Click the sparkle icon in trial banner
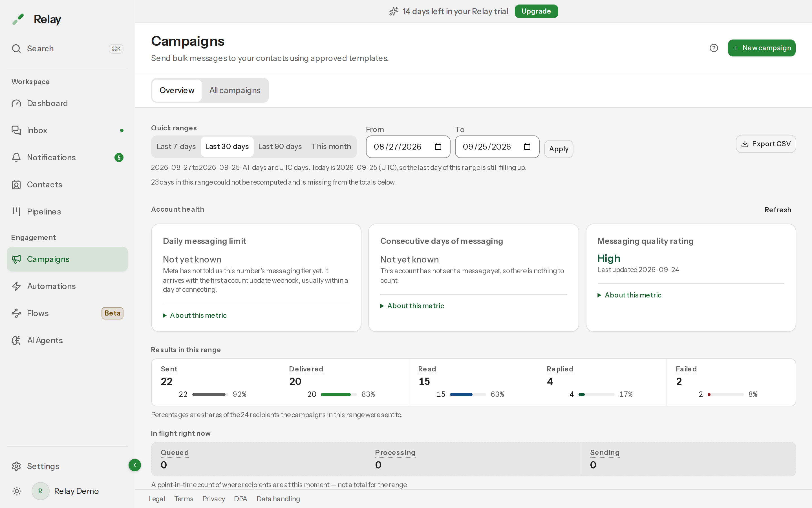The image size is (812, 508). (394, 11)
